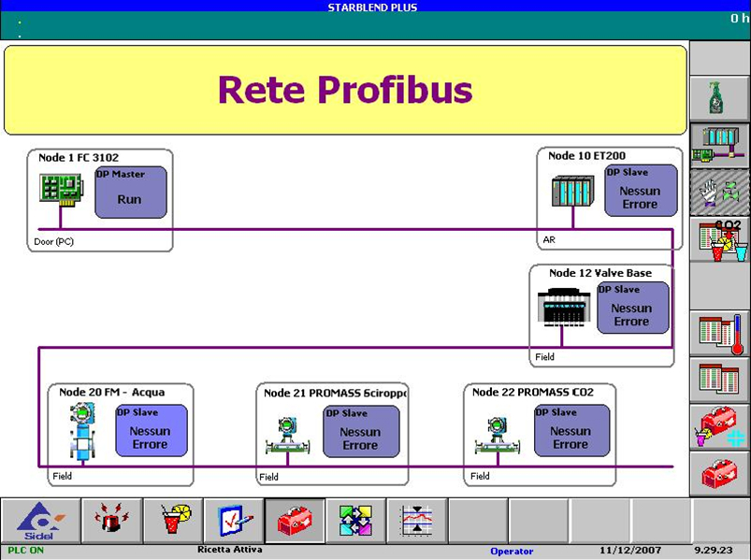Viewport: 751px width, 560px height.
Task: Select the Profibus network rack icon
Action: coord(719,145)
